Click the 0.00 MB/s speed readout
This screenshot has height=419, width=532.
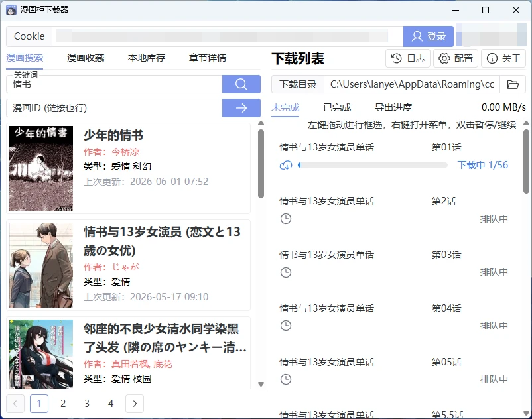pyautogui.click(x=503, y=107)
